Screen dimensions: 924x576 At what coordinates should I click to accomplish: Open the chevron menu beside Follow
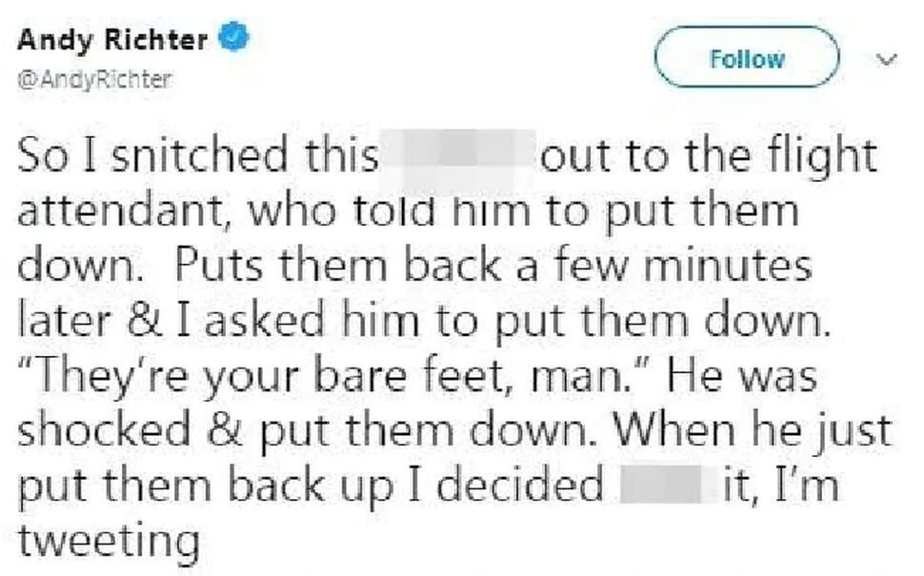[x=886, y=59]
